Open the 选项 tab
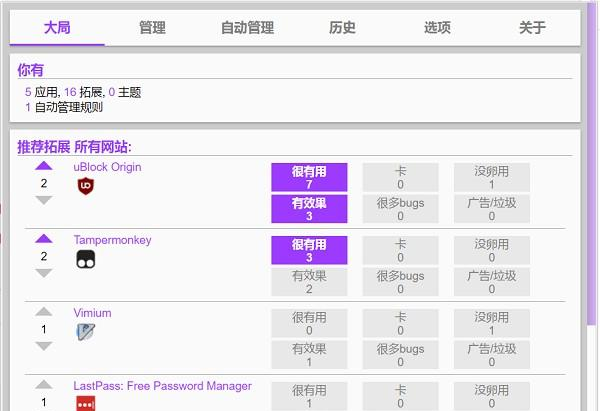The height and width of the screenshot is (411, 600). 437,28
